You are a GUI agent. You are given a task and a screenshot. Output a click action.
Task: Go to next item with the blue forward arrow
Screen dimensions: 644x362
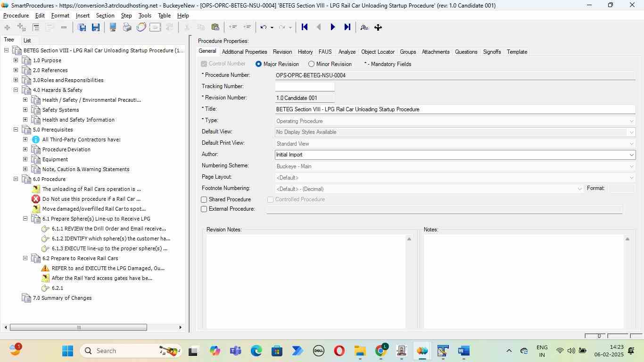[x=332, y=27]
